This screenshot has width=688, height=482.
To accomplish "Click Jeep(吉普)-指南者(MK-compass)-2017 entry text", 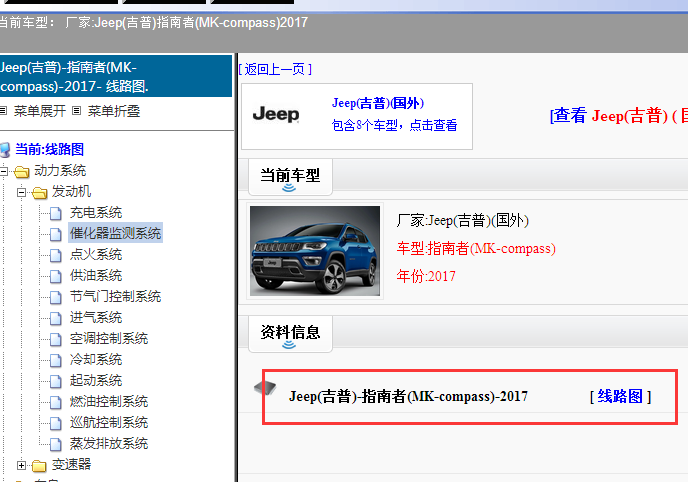I will (408, 396).
